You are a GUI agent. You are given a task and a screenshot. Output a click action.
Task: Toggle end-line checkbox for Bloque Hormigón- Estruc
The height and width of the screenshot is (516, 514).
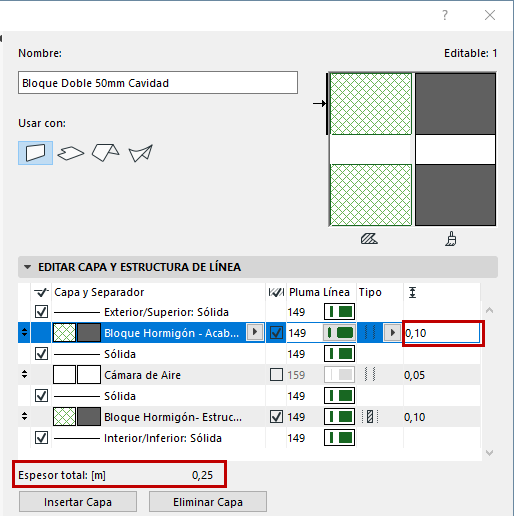(x=276, y=417)
